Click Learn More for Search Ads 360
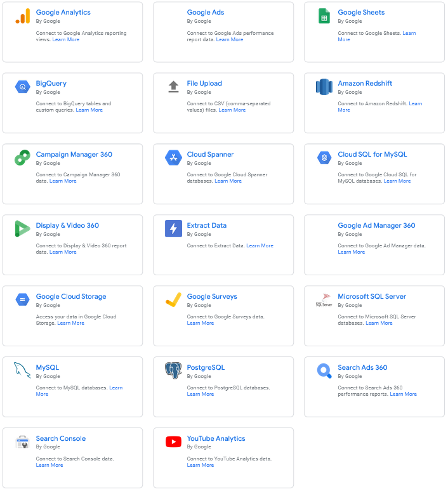 404,394
